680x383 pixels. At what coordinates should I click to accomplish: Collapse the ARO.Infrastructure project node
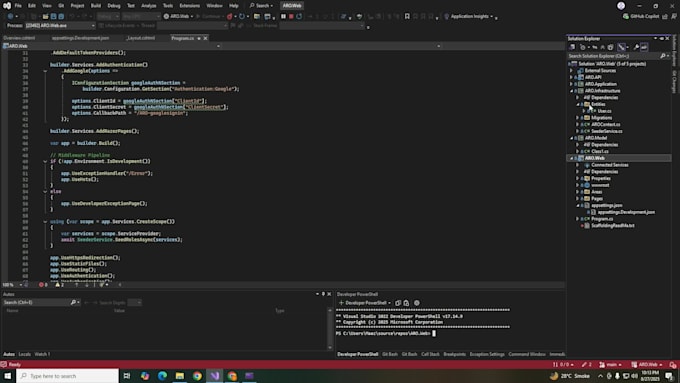click(x=571, y=91)
